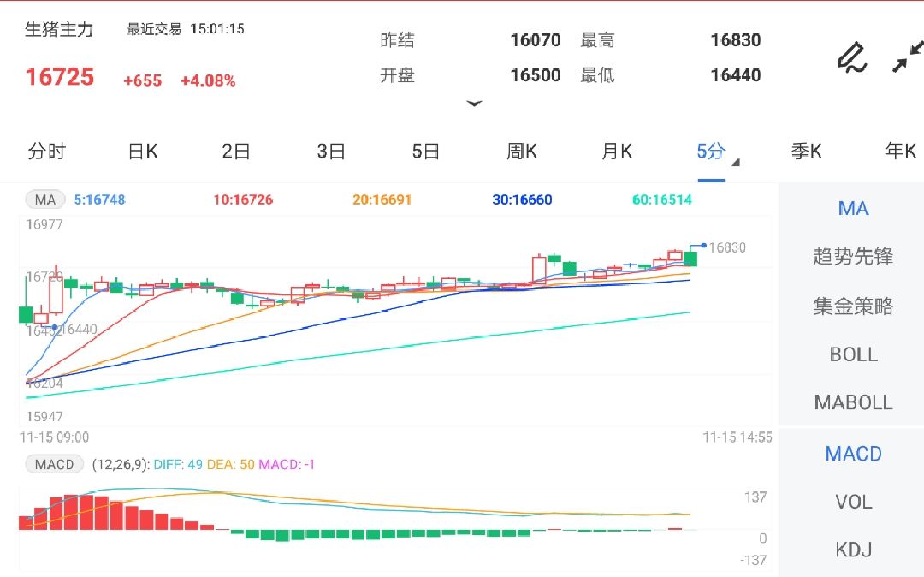Image resolution: width=924 pixels, height=577 pixels.
Task: Switch to the 年K tab
Action: point(901,152)
